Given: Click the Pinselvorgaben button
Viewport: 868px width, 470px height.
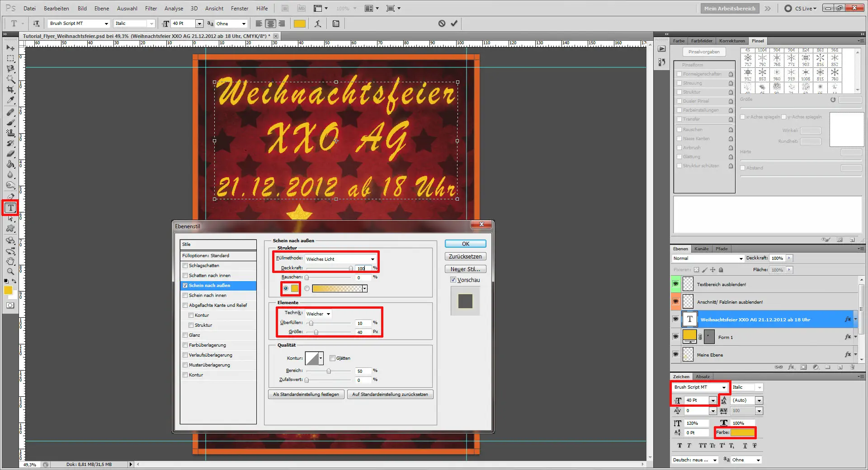Looking at the screenshot, I should pyautogui.click(x=704, y=52).
